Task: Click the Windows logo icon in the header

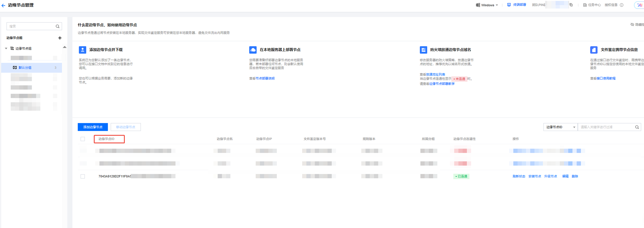Action: pyautogui.click(x=478, y=5)
